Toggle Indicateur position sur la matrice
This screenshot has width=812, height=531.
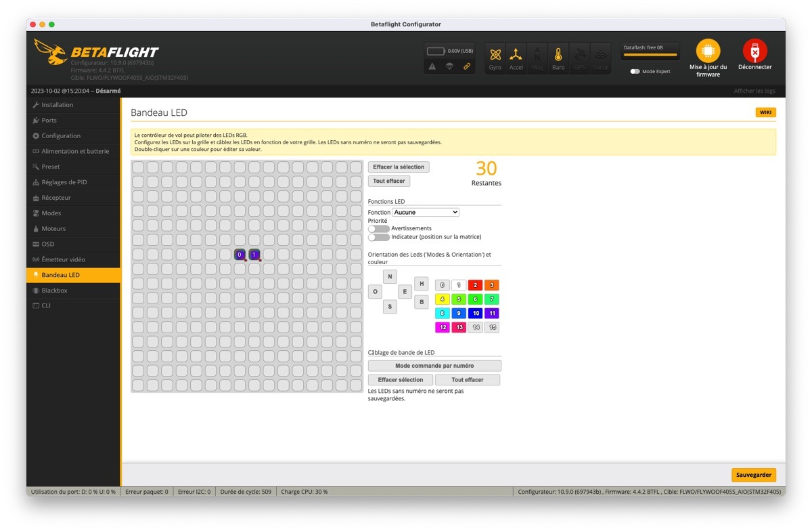(379, 237)
